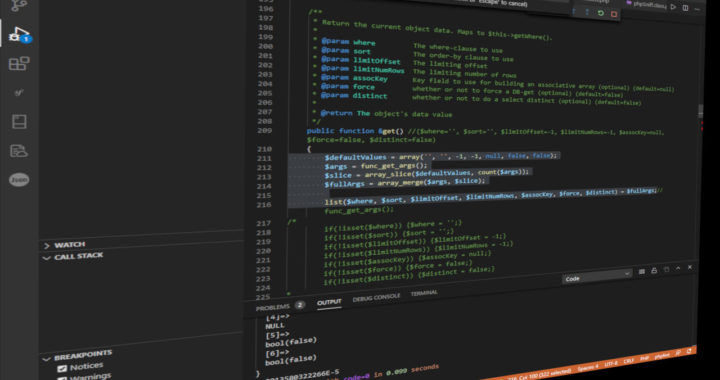This screenshot has width=720, height=380.
Task: Click the UTF-8 encoding status item
Action: [611, 363]
